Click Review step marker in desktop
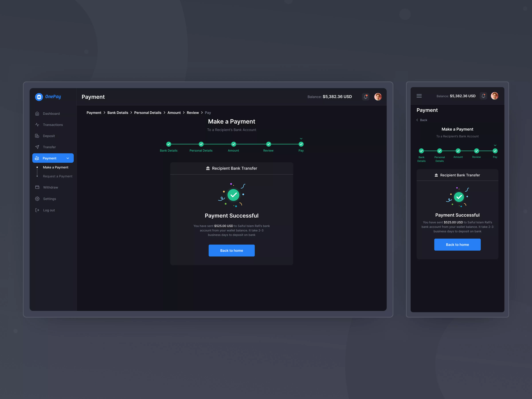 click(268, 144)
